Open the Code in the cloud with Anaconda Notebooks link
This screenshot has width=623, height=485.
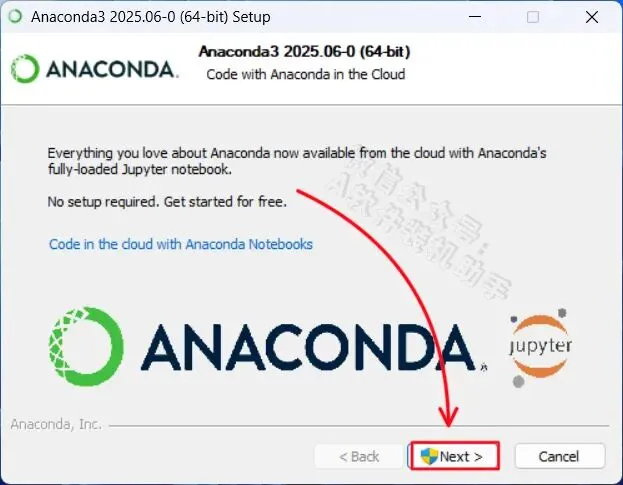coord(181,244)
